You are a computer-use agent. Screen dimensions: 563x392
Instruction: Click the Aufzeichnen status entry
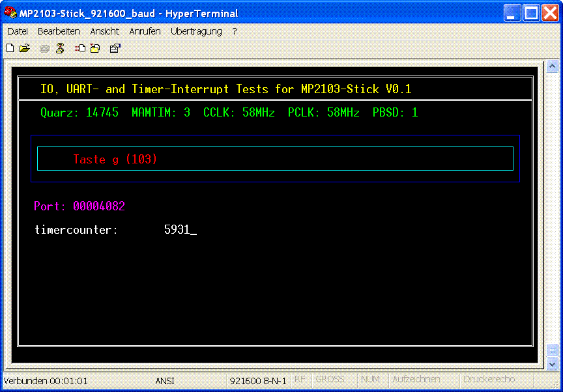tap(416, 380)
